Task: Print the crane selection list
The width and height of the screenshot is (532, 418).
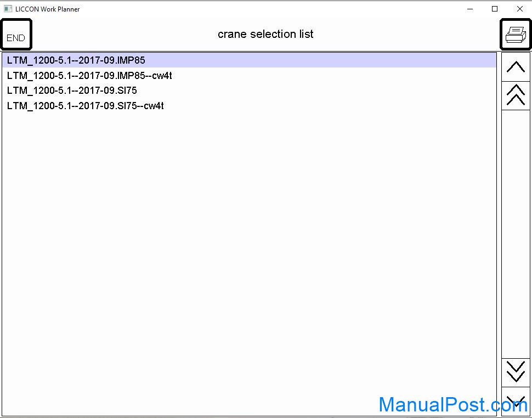Action: [x=516, y=34]
